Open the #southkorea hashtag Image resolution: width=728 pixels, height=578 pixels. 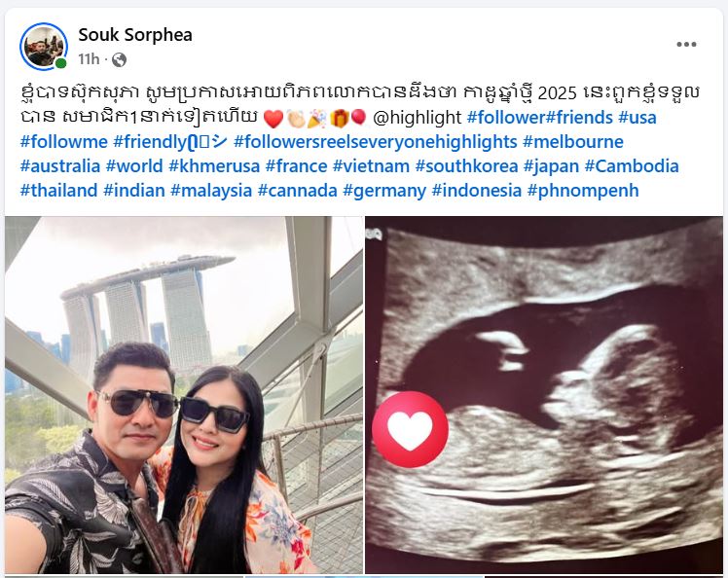tap(466, 165)
